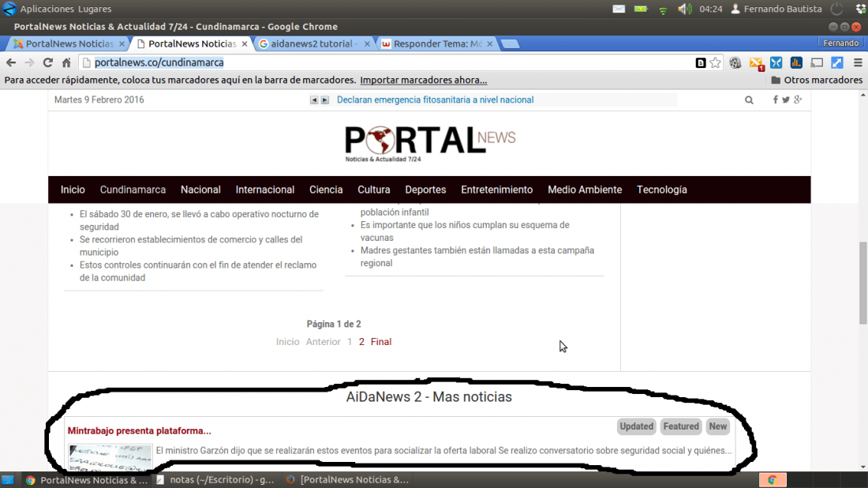Select the Featured filter button
Viewport: 868px width, 488px height.
click(681, 426)
